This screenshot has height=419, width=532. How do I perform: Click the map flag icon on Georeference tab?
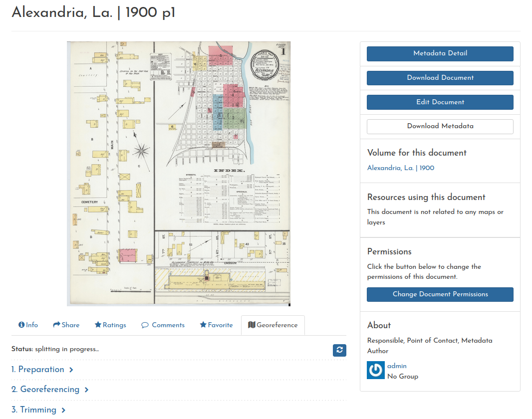point(253,325)
